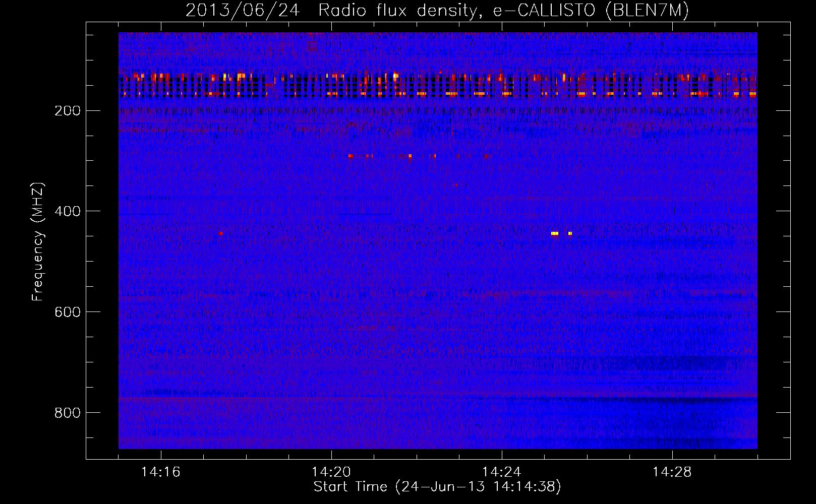Click the '14:16' time axis label
The image size is (816, 504).
pos(160,472)
